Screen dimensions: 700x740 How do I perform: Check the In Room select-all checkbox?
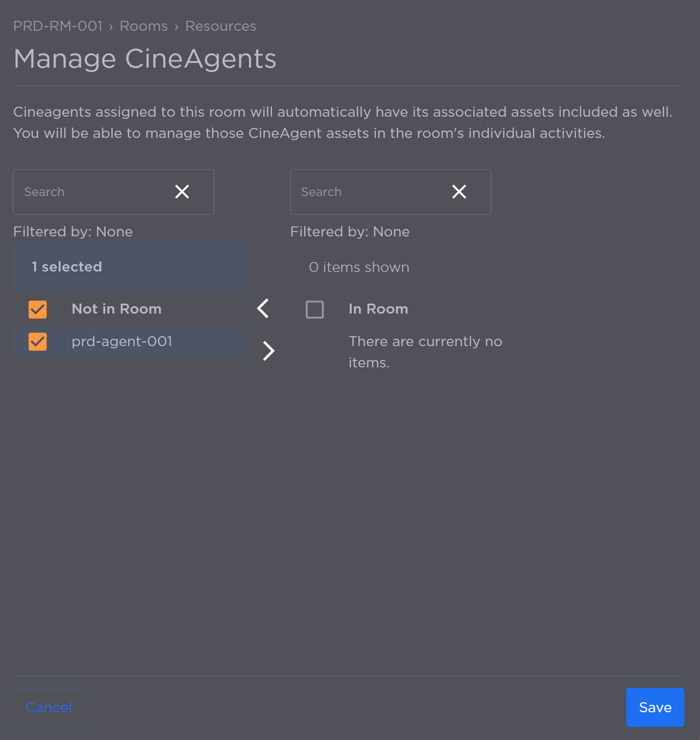pyautogui.click(x=315, y=309)
